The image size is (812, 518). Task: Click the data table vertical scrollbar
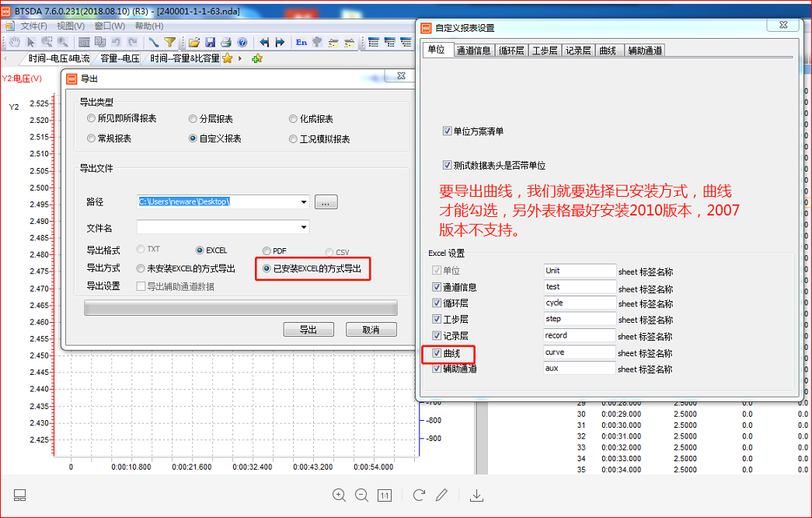[482, 437]
